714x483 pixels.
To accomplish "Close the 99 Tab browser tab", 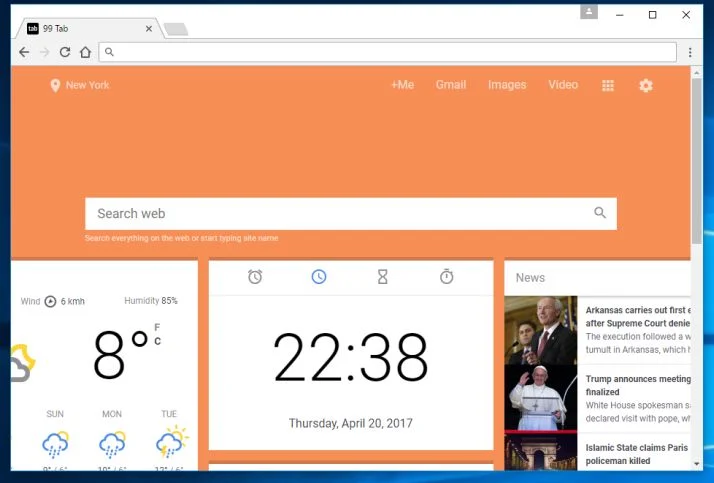I will pos(149,29).
